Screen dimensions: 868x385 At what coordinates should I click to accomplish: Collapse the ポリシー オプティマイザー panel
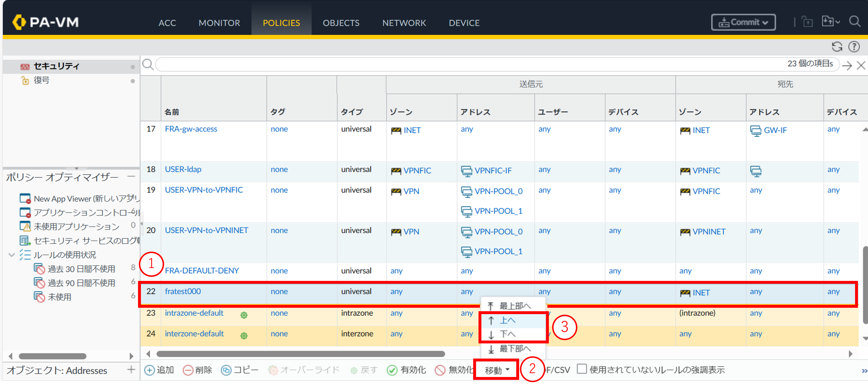pyautogui.click(x=131, y=176)
